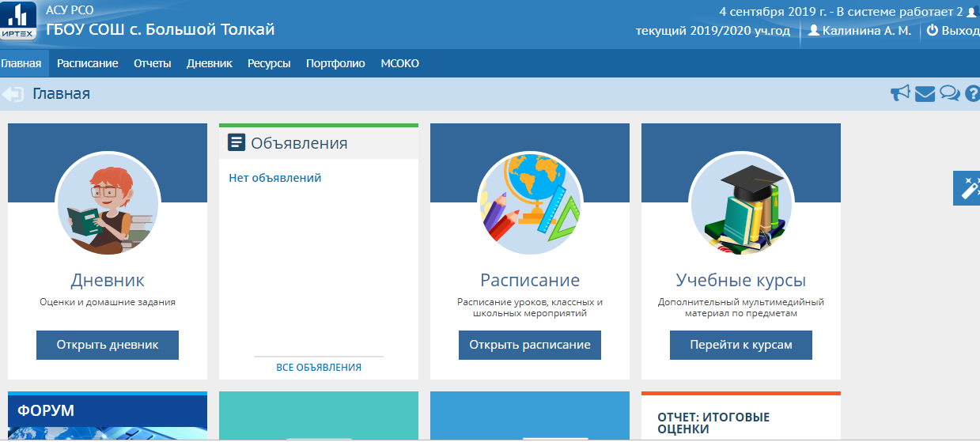Click the reading boy Дневник illustration
The image size is (980, 442).
coord(108,202)
